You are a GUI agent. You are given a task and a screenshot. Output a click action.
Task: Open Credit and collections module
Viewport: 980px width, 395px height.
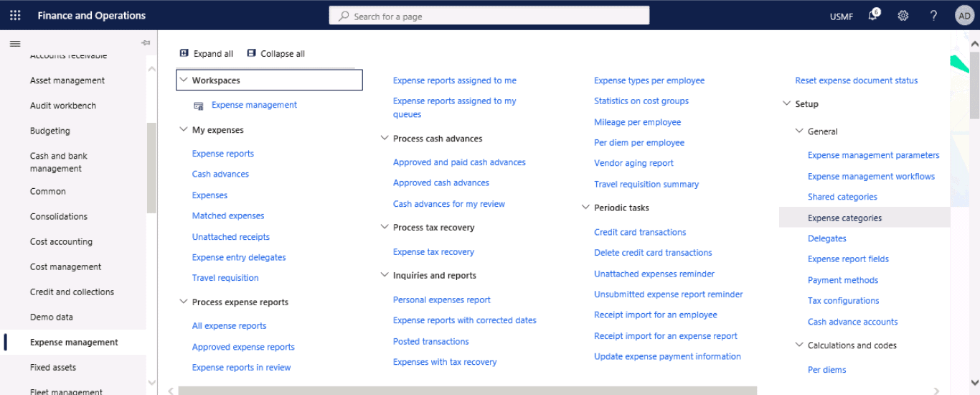tap(72, 292)
